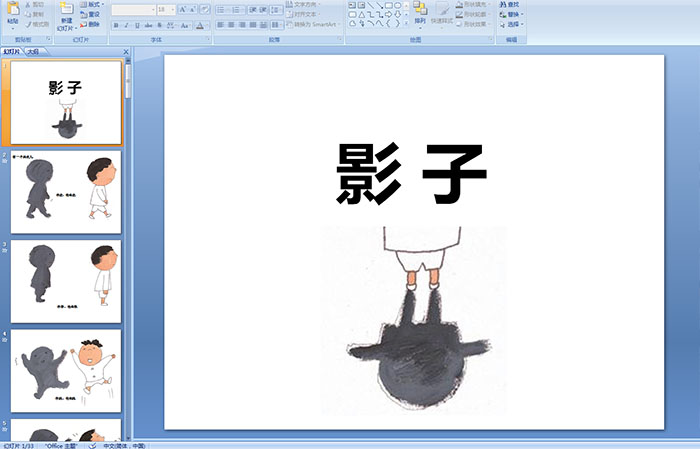Select slide 4 thumbnail with jumping boy
This screenshot has width=700, height=449.
coord(66,371)
